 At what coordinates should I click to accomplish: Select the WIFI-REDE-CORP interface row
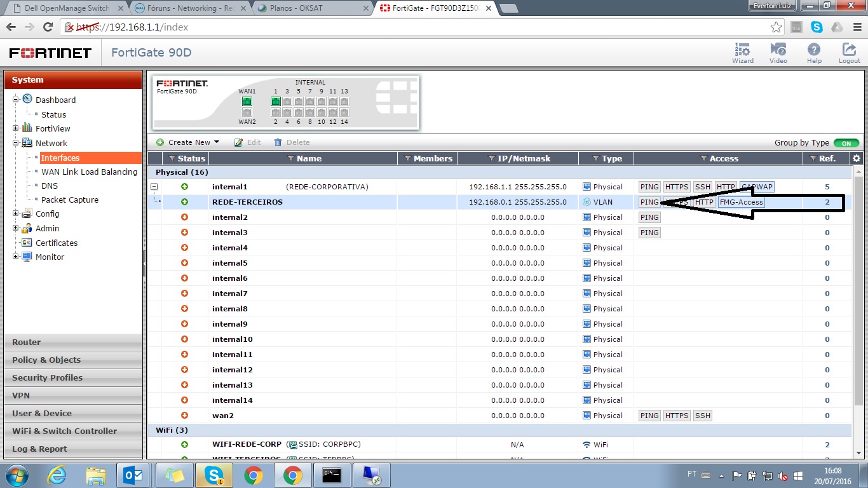[499, 445]
